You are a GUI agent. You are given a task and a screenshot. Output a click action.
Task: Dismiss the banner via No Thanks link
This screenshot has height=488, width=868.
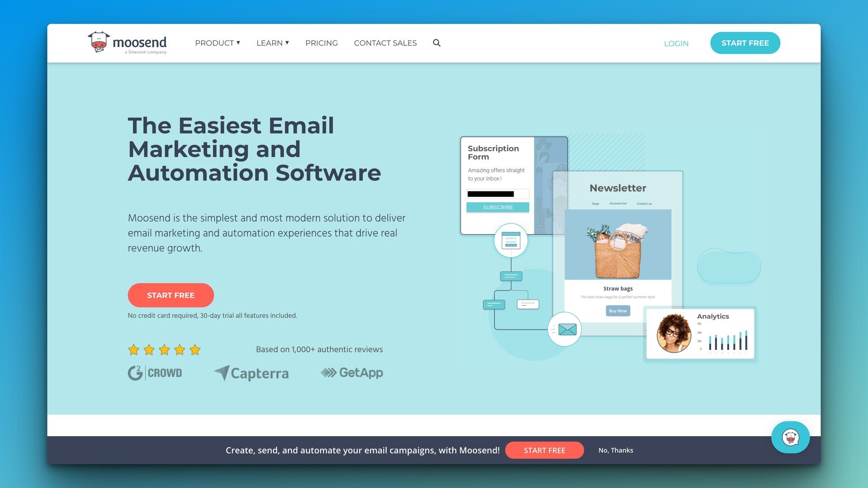click(616, 450)
